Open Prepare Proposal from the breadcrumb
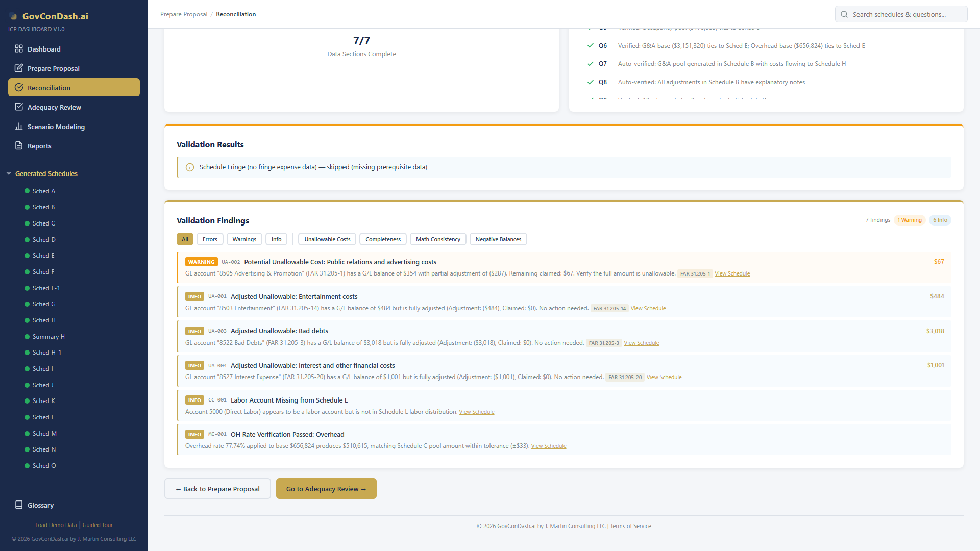 point(184,14)
